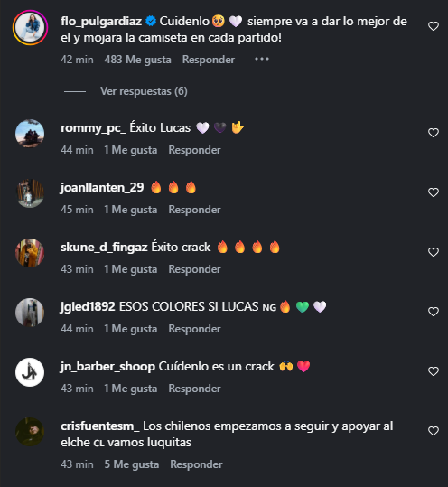Click Responder under jgied1892's comment
448x487 pixels.
[x=195, y=329]
